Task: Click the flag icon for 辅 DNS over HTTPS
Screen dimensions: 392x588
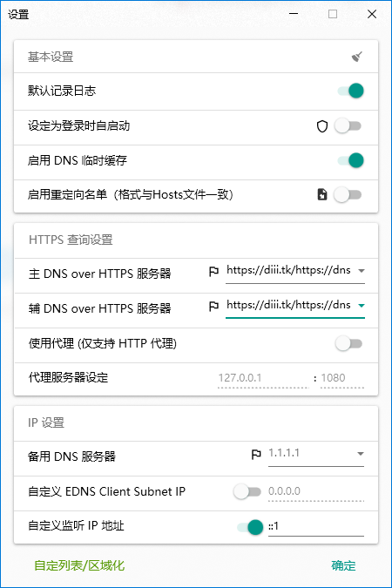Action: [213, 307]
